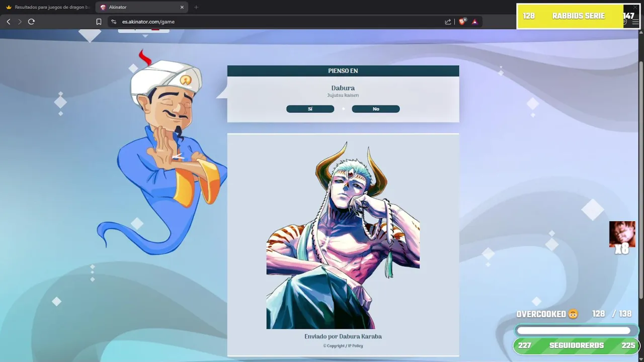The image size is (644, 362).
Task: Click the OVERCOOKED progress bar
Action: (x=577, y=330)
